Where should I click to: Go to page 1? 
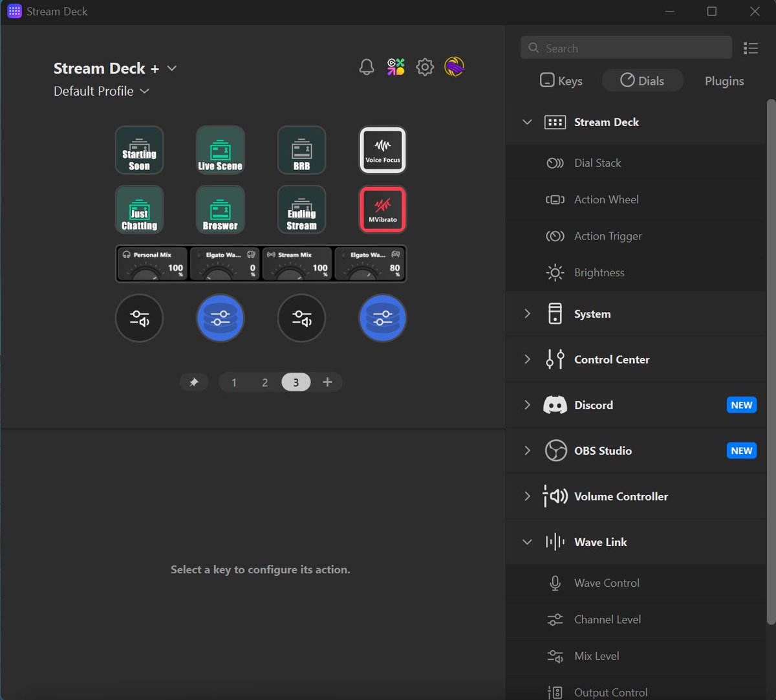234,382
